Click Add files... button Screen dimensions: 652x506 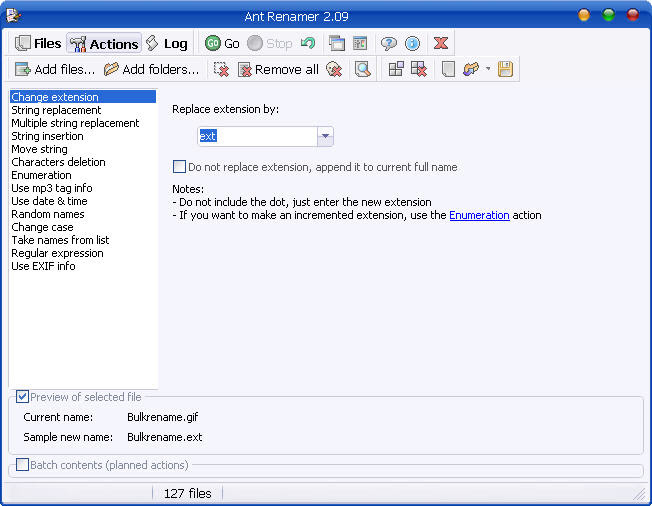click(55, 69)
